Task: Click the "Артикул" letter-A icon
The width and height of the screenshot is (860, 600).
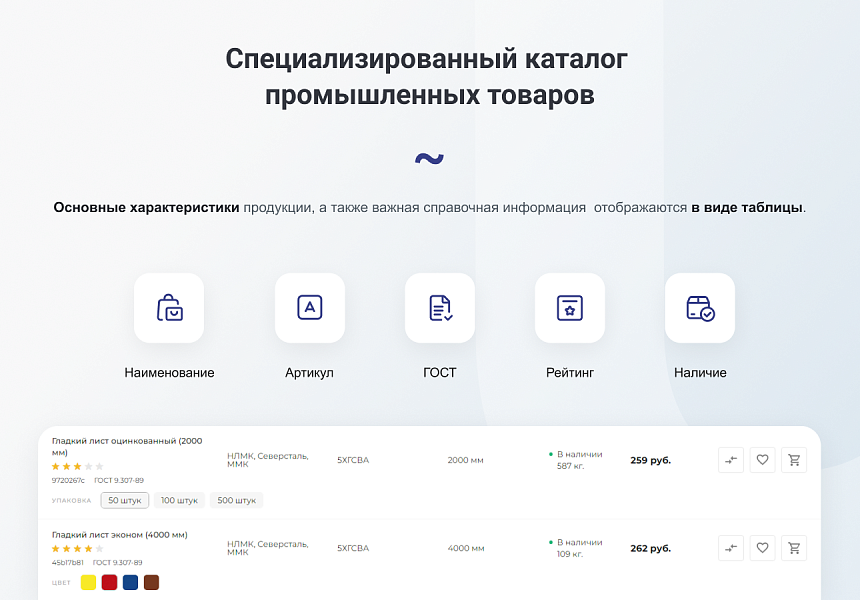Action: point(310,308)
